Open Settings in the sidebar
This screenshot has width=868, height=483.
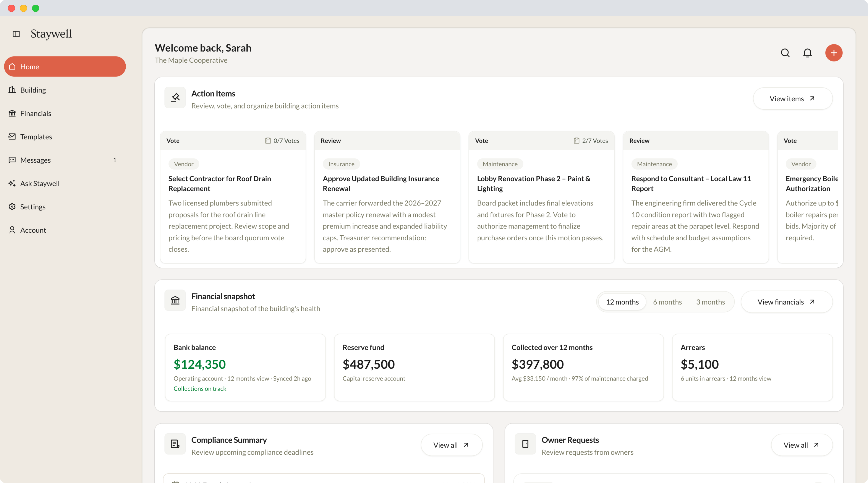tap(65, 207)
